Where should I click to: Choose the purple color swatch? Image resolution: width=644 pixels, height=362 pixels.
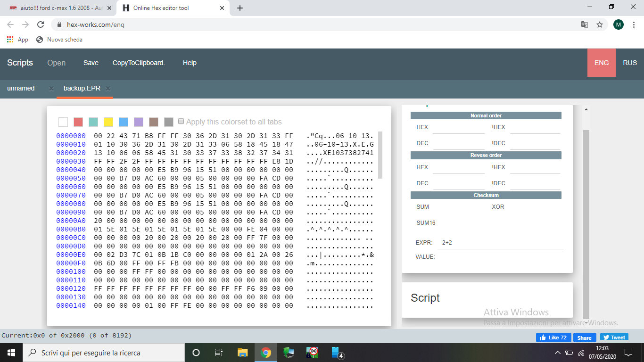(139, 122)
